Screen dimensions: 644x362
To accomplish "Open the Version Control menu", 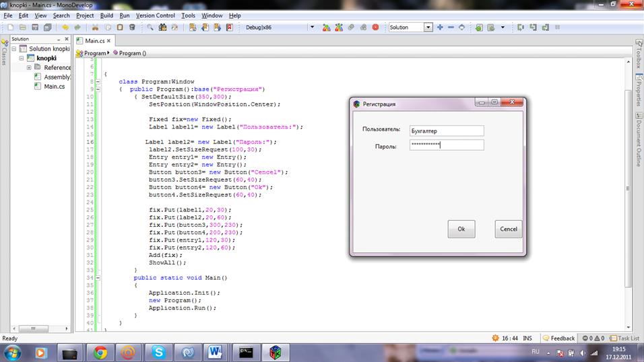I will [x=156, y=15].
